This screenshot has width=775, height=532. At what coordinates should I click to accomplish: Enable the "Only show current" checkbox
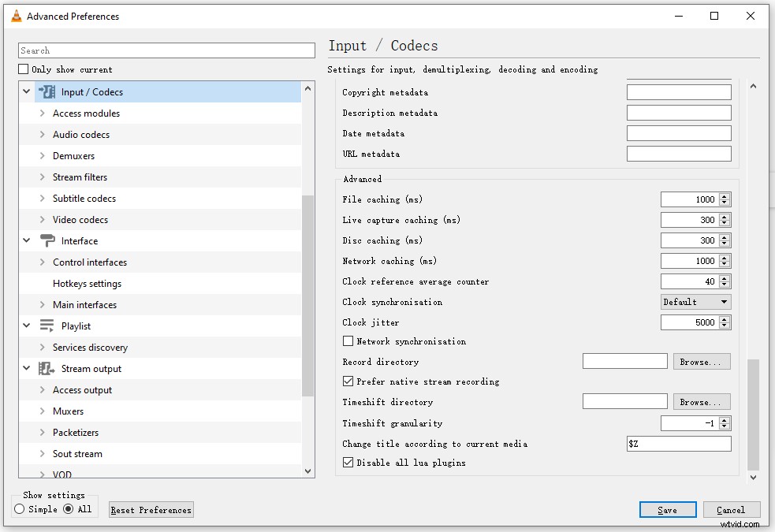coord(23,69)
